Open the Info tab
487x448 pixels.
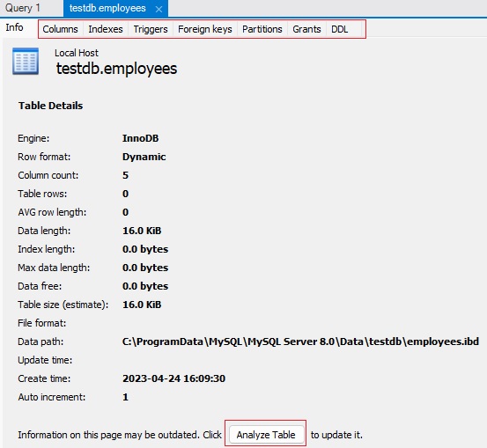click(x=14, y=27)
